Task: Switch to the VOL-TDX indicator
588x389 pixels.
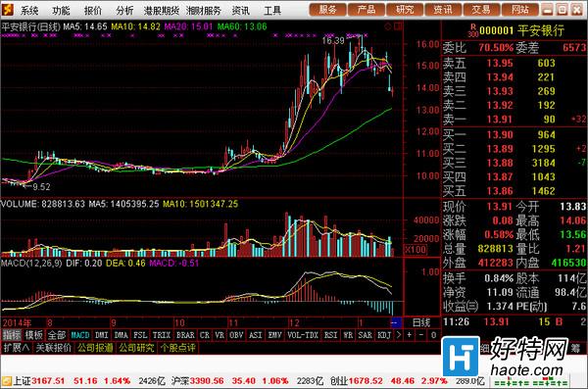Action: (303, 335)
